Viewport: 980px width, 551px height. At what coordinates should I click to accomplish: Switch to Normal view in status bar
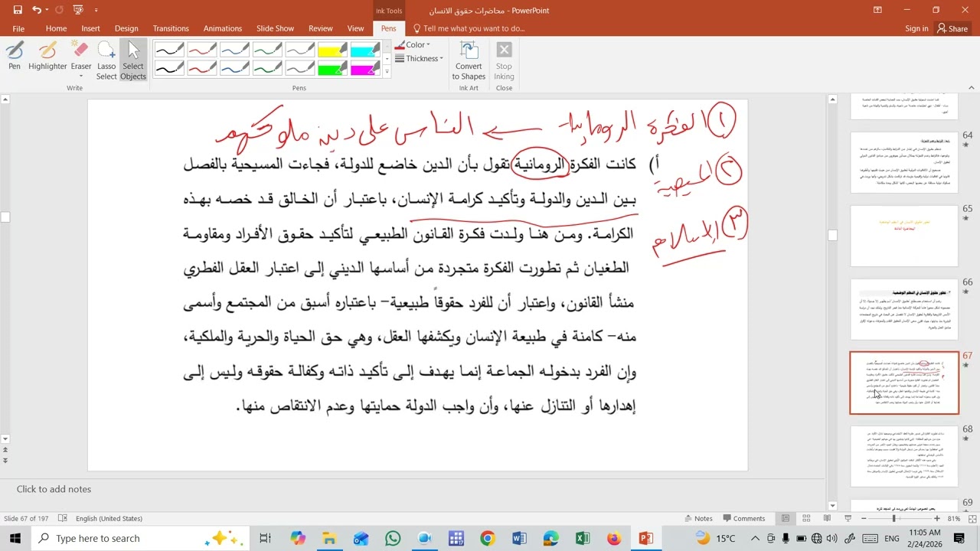click(x=786, y=518)
